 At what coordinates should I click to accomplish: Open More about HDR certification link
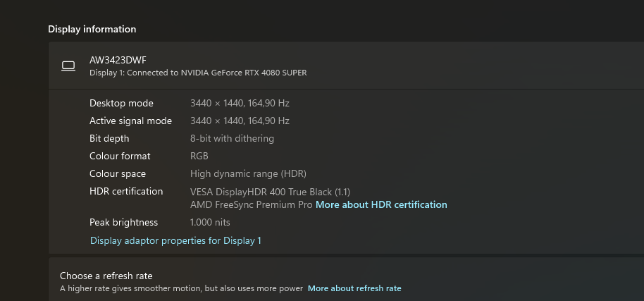pos(381,204)
